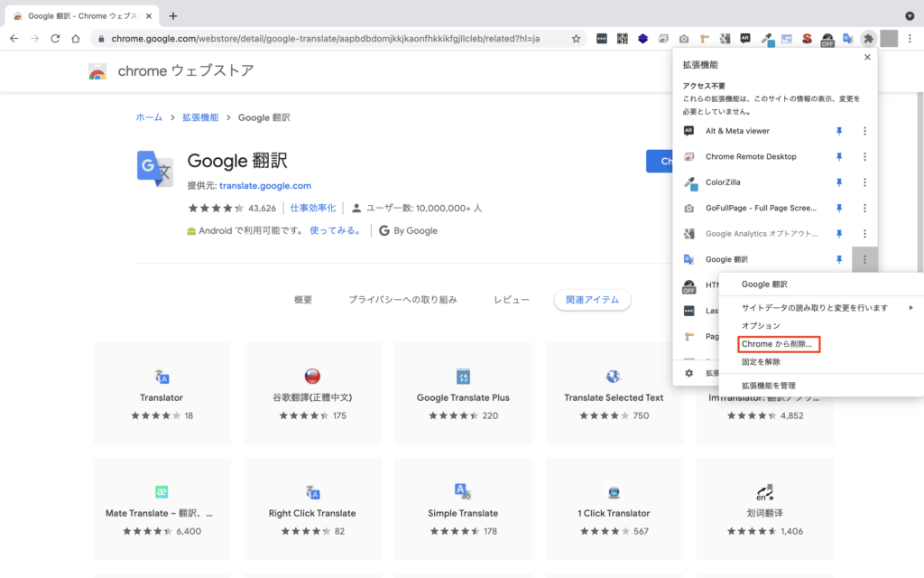Viewport: 924px width, 578px height.
Task: Open more actions menu for GoFullPage
Action: coord(864,209)
